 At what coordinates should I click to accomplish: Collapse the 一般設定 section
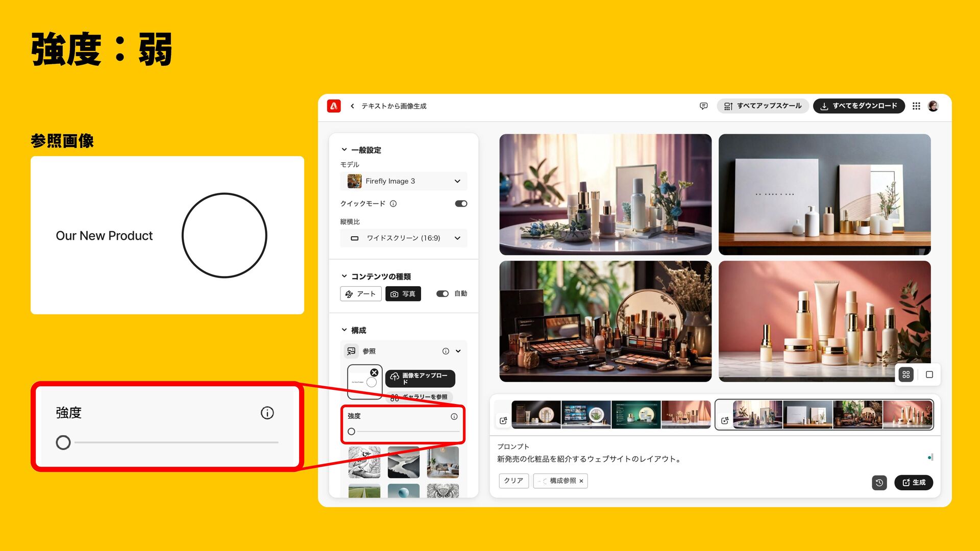345,150
